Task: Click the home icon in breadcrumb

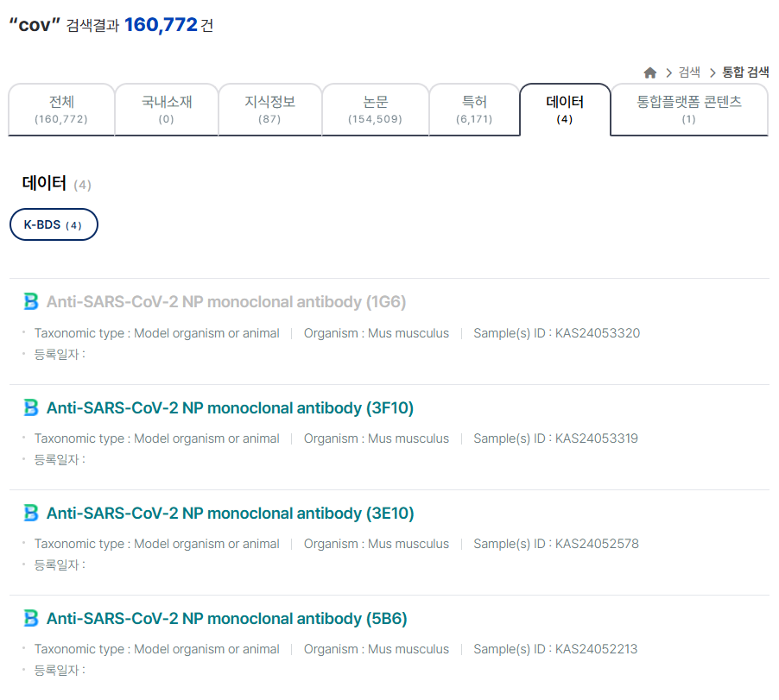Action: coord(650,73)
